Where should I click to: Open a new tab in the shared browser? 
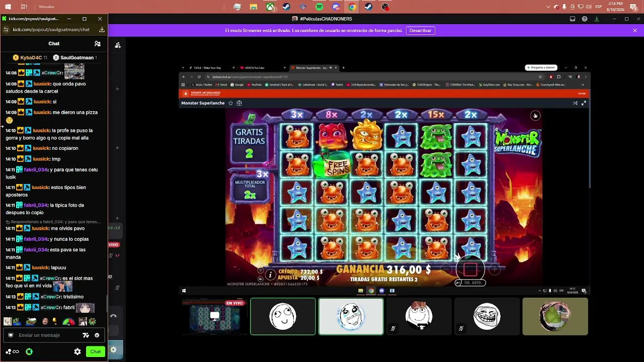tap(344, 68)
